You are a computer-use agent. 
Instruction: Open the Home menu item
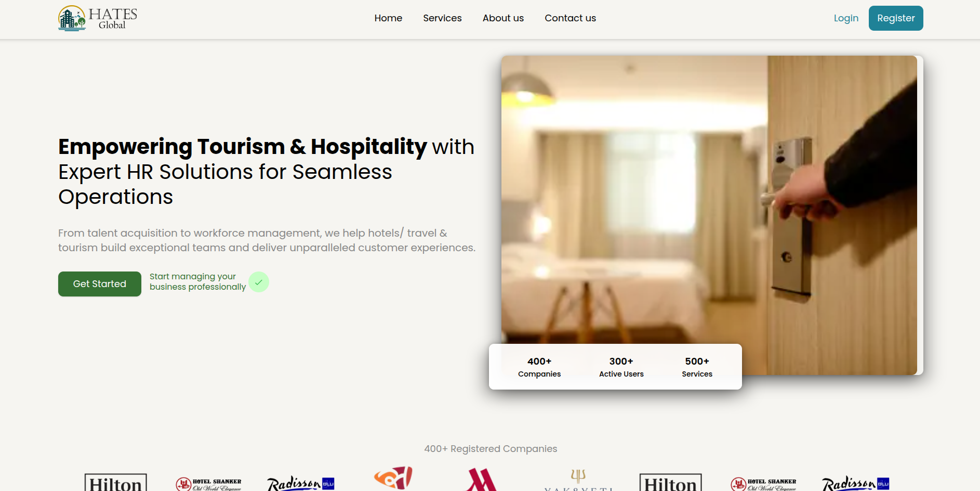(388, 18)
